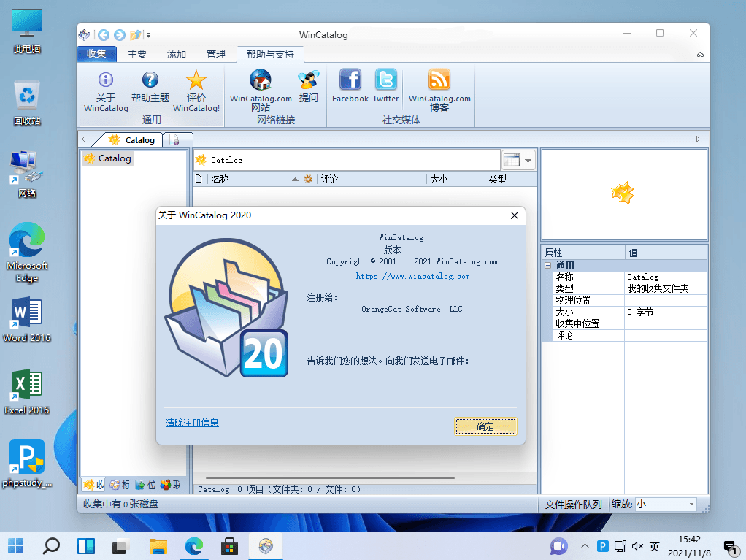
Task: Sort by the 评论 column header
Action: click(x=371, y=179)
